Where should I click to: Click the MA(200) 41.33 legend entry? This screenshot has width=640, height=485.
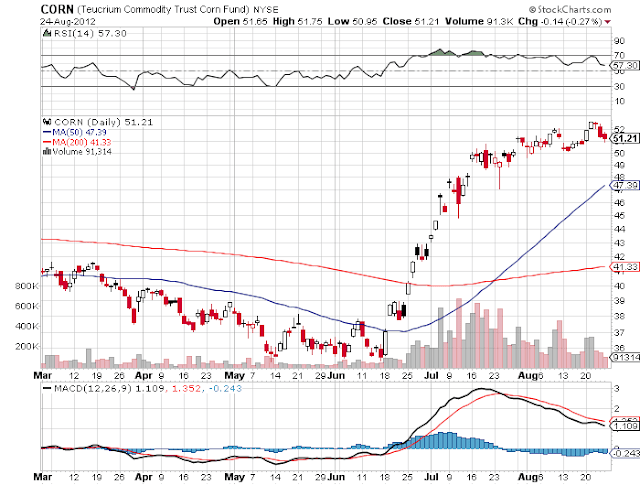click(77, 142)
